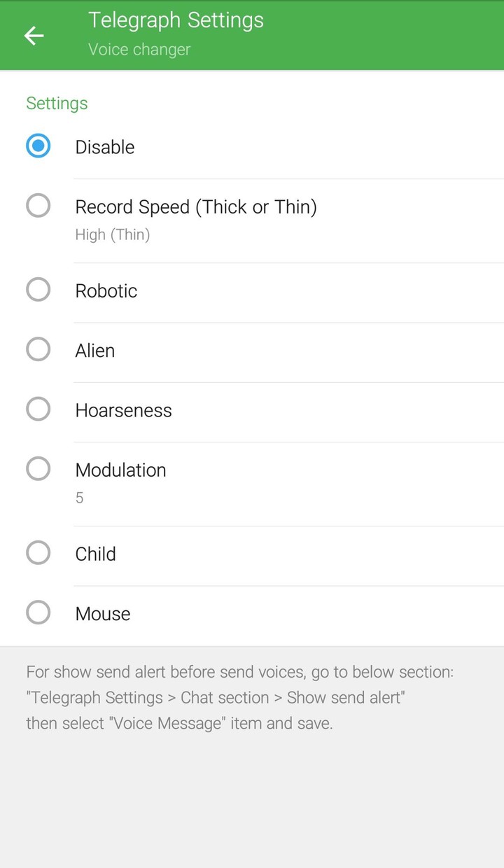Click the Disable label text
This screenshot has width=504, height=868.
[x=104, y=147]
